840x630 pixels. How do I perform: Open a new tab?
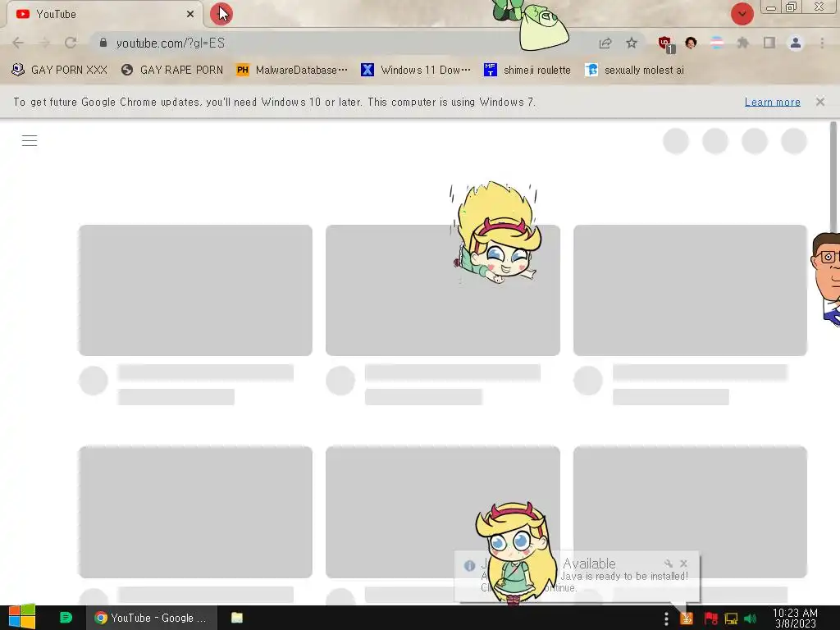click(x=221, y=14)
